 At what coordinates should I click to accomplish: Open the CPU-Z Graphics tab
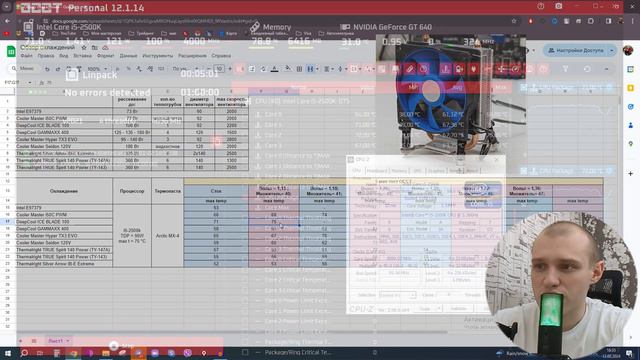(x=436, y=171)
